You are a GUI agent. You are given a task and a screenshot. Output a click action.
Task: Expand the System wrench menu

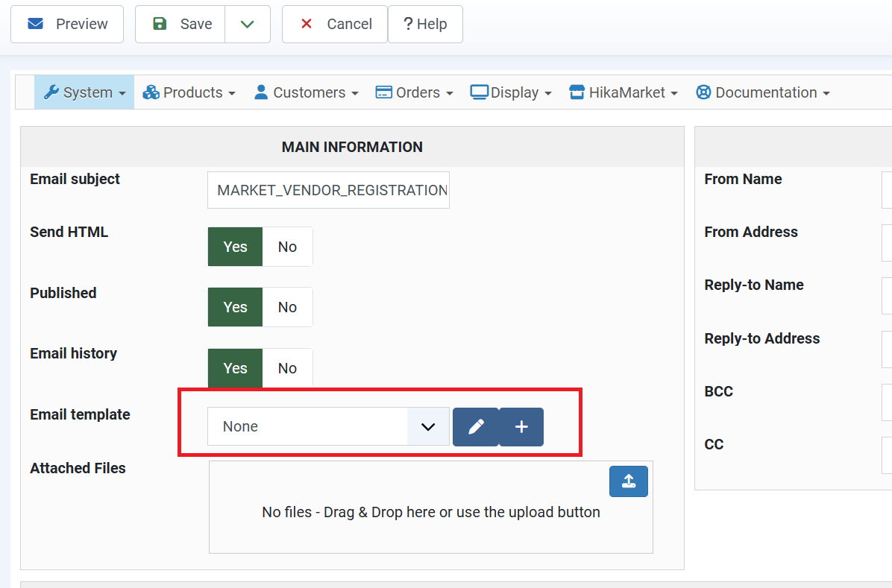pos(84,92)
